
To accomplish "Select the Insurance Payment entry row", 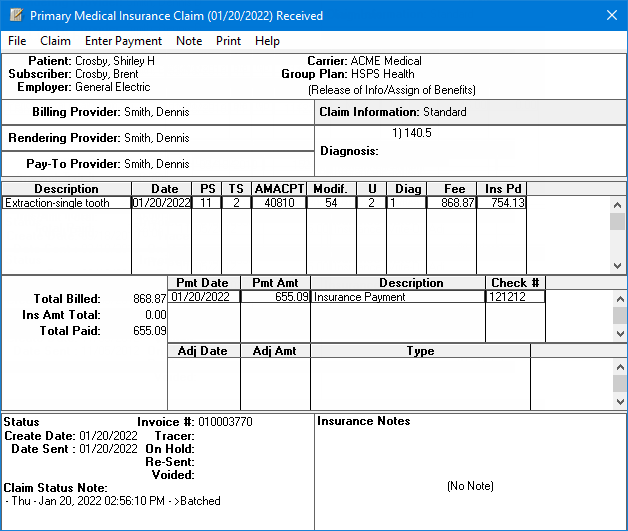I will tap(397, 297).
